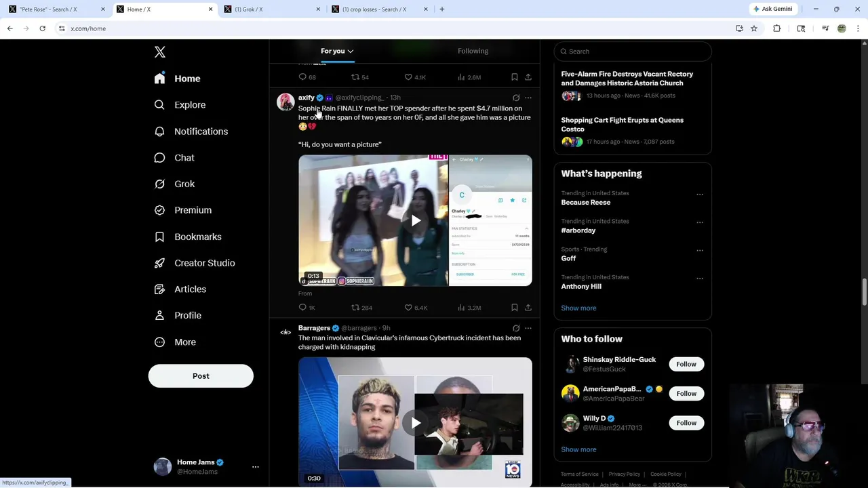Open axify profile avatar
Viewport: 868px width, 488px height.
point(285,102)
